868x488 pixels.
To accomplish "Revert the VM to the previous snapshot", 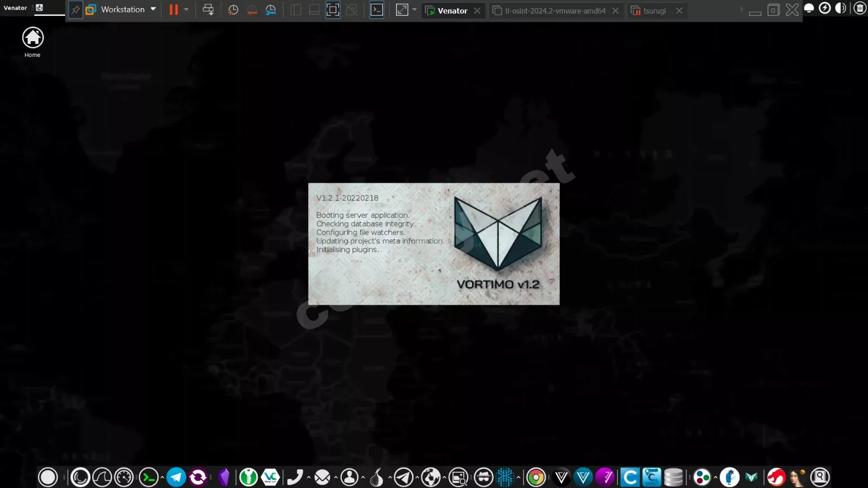I will 252,10.
